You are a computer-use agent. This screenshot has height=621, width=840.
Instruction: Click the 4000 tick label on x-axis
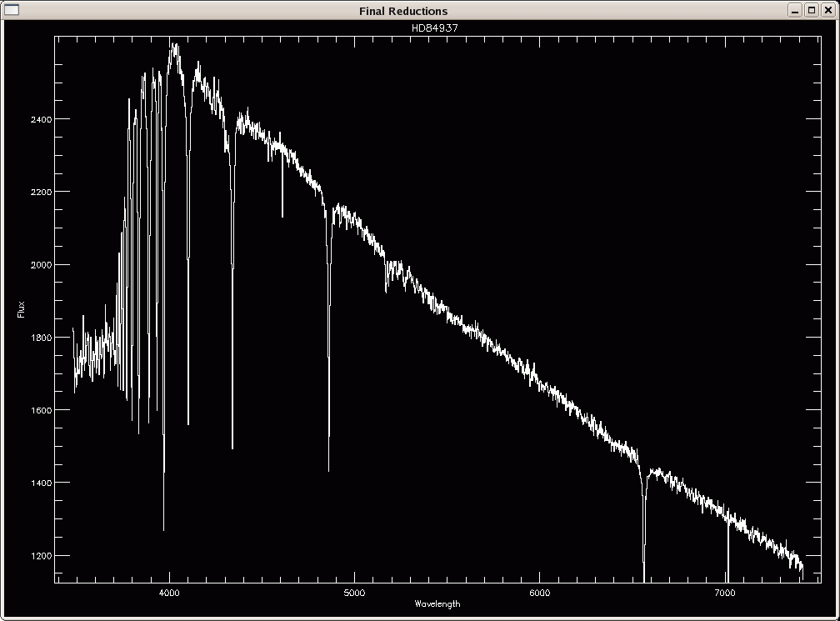coord(169,593)
